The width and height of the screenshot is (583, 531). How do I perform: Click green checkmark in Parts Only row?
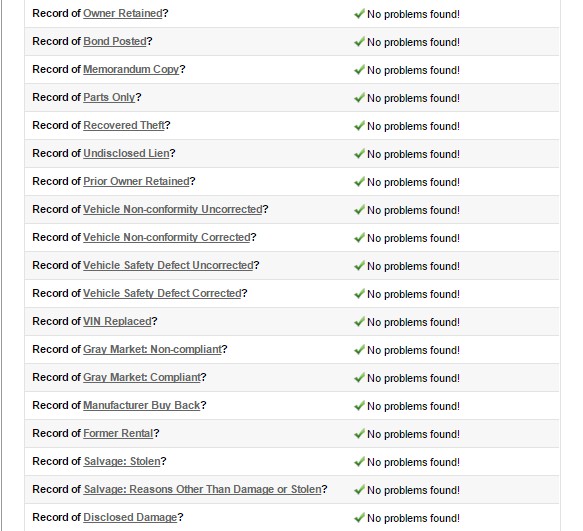pos(359,98)
